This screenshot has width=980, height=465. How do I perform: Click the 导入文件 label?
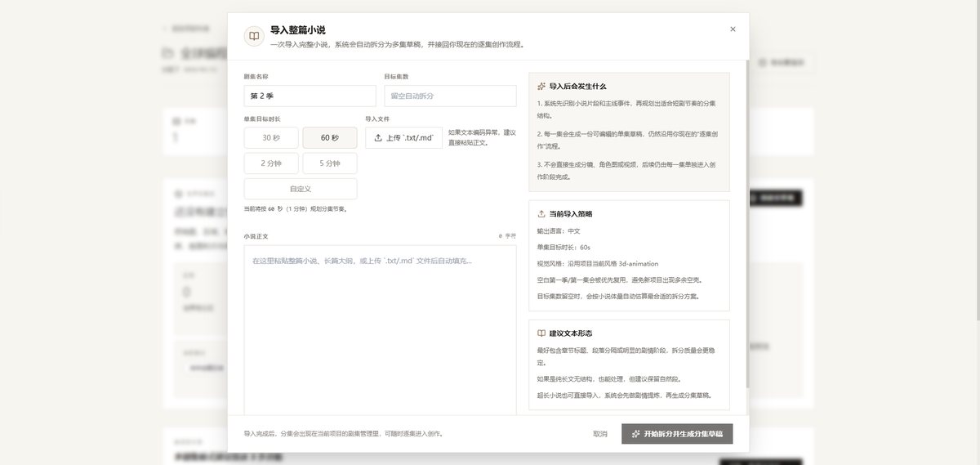click(377, 118)
